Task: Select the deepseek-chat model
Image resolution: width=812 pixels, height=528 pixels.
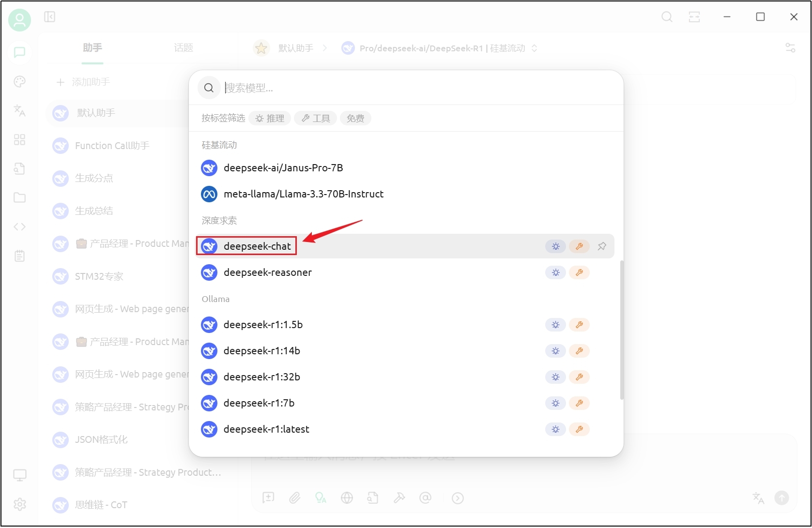Action: click(405, 246)
